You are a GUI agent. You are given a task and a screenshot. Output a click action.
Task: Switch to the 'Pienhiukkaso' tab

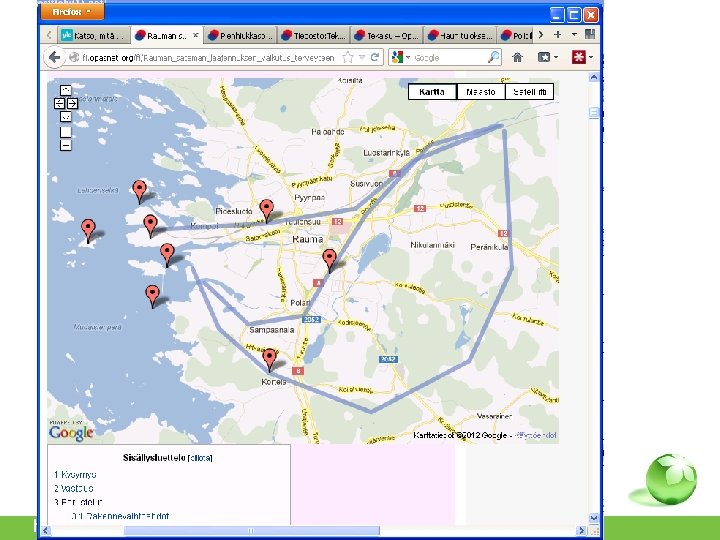pyautogui.click(x=240, y=35)
